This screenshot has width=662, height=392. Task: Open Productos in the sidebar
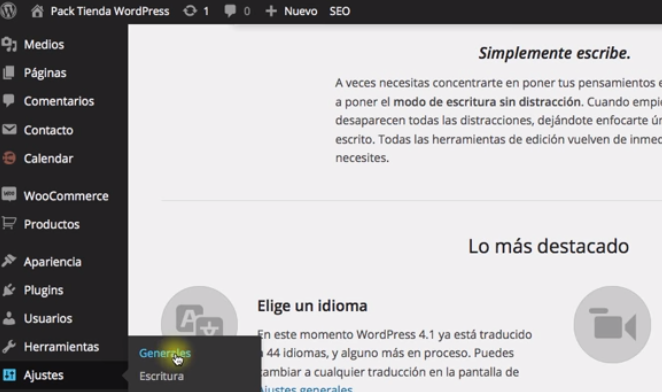[x=52, y=224]
